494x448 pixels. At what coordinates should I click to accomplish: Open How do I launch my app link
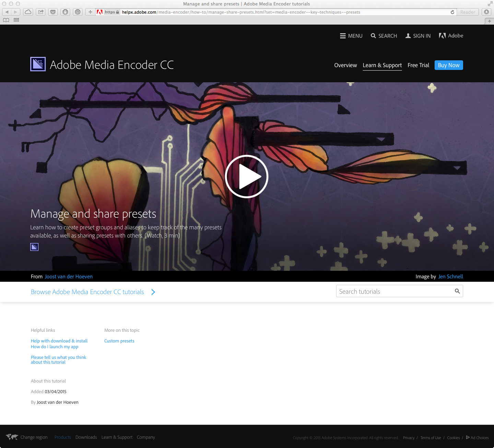click(x=55, y=347)
